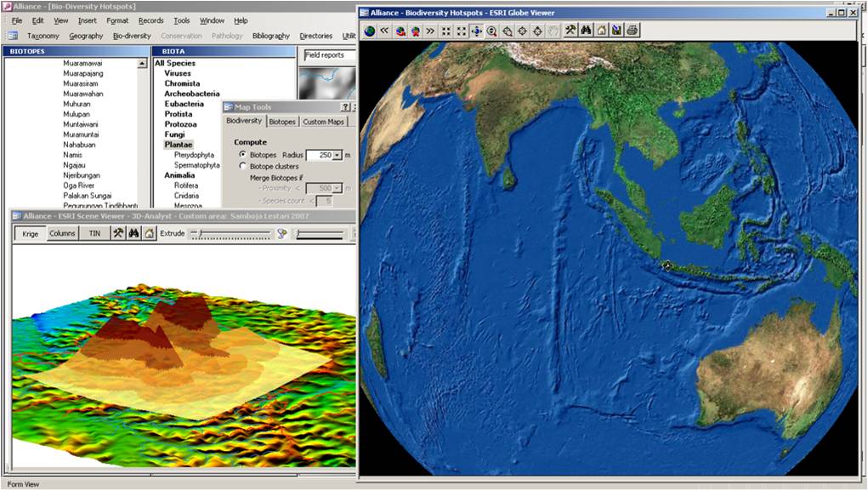Click globe with red X icon
868x491 pixels.
[415, 31]
